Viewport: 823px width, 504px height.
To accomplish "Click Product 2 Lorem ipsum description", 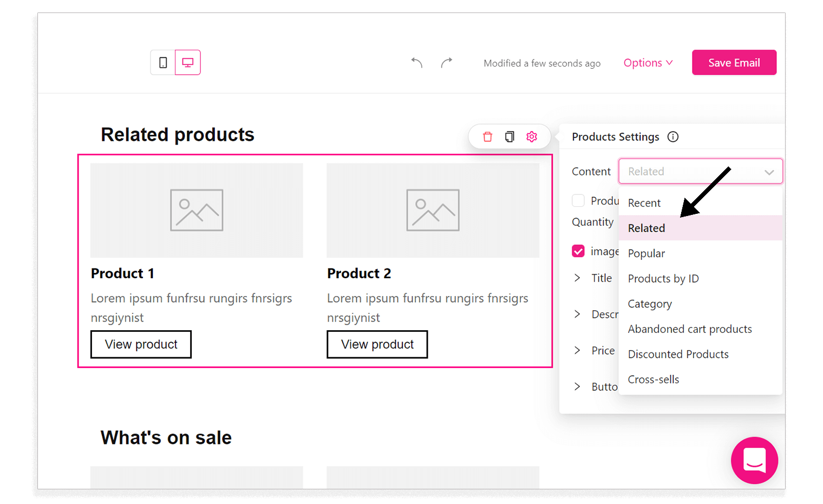I will pyautogui.click(x=427, y=308).
